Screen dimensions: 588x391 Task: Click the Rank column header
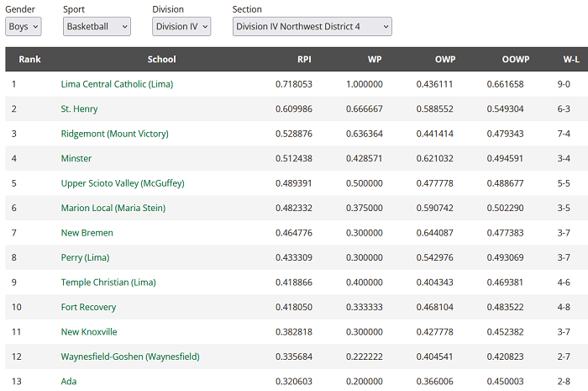(x=29, y=60)
